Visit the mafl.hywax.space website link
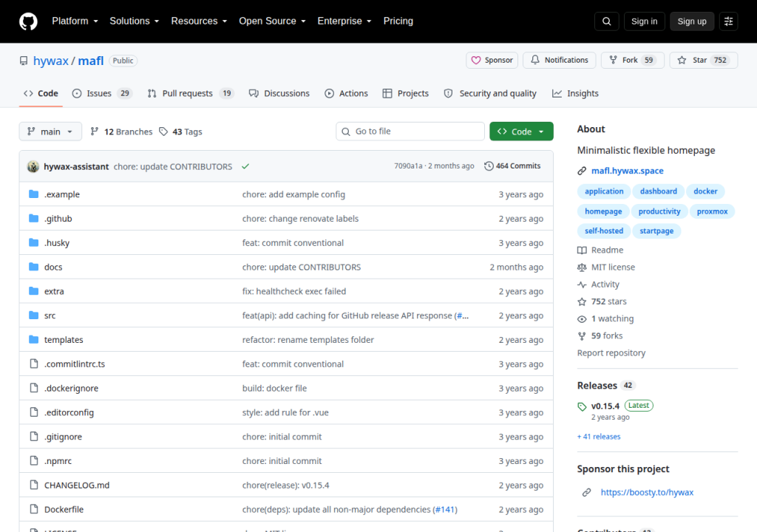 (x=627, y=171)
